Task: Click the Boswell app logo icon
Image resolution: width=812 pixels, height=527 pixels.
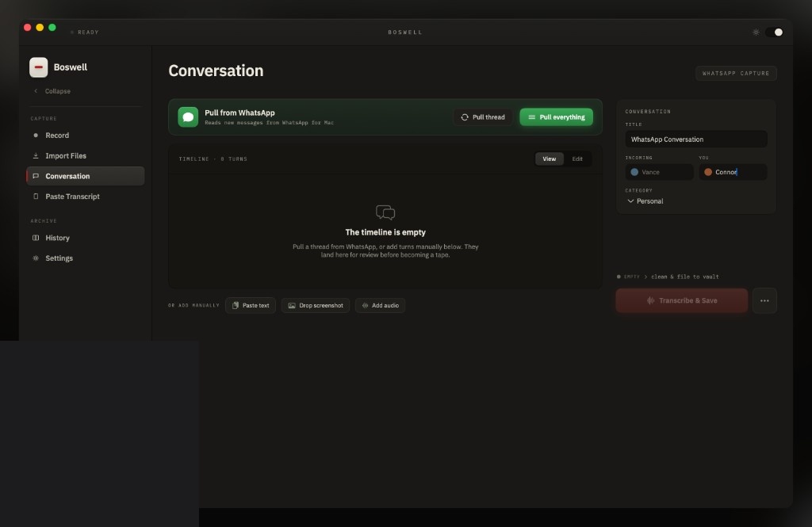Action: [x=38, y=67]
